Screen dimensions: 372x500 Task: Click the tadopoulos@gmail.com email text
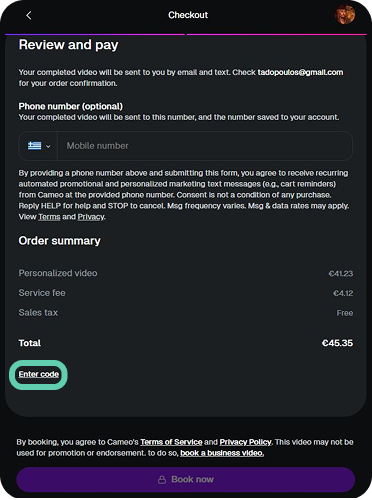coord(300,72)
